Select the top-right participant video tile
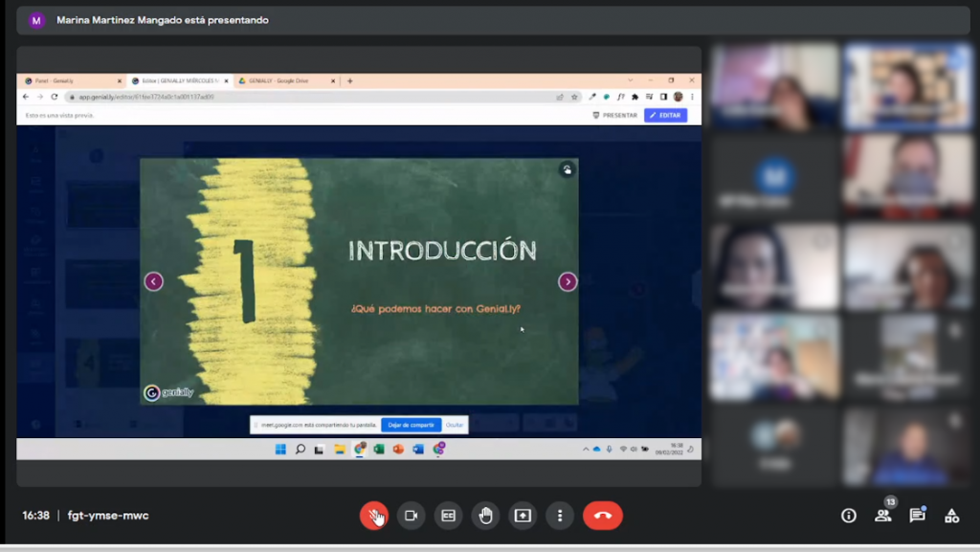 908,85
